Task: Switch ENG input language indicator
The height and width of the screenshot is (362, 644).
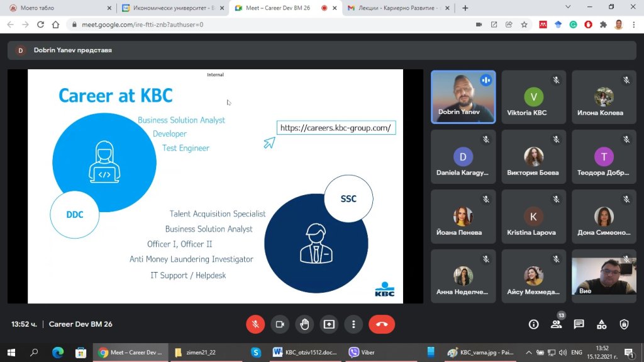Action: (577, 353)
